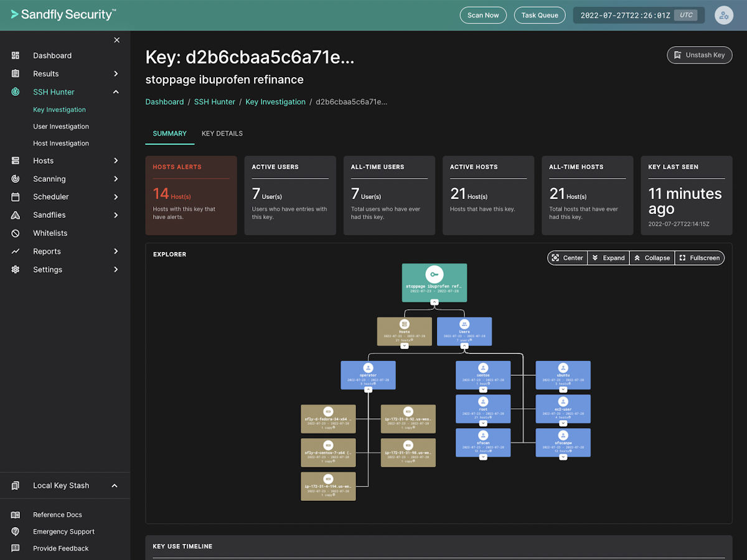
Task: Click the Hosts sidebar icon
Action: pos(16,161)
